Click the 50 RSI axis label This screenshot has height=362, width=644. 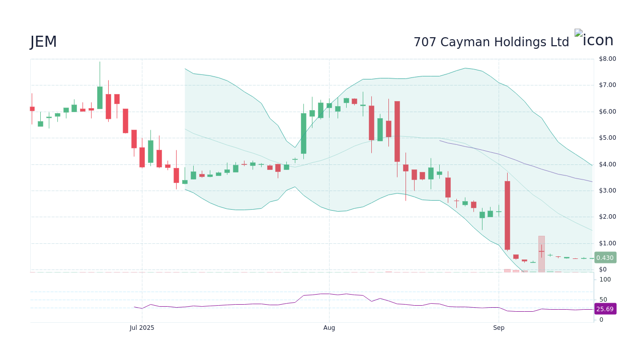(x=603, y=300)
